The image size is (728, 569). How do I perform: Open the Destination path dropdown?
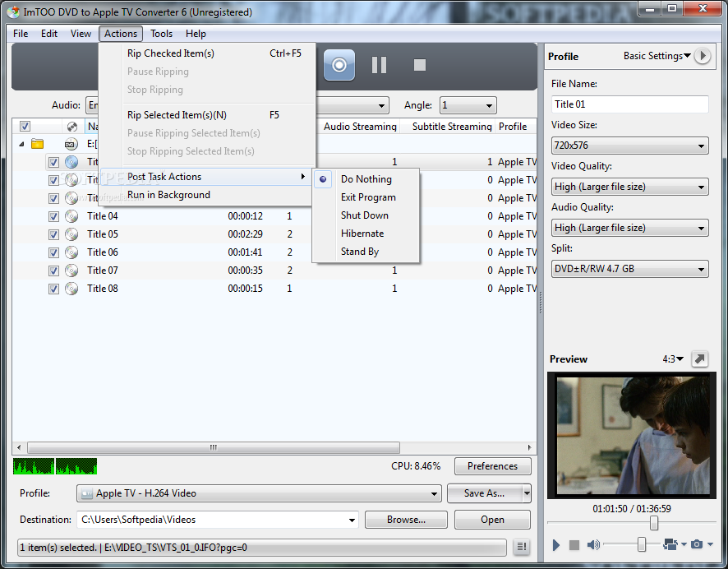click(x=352, y=520)
